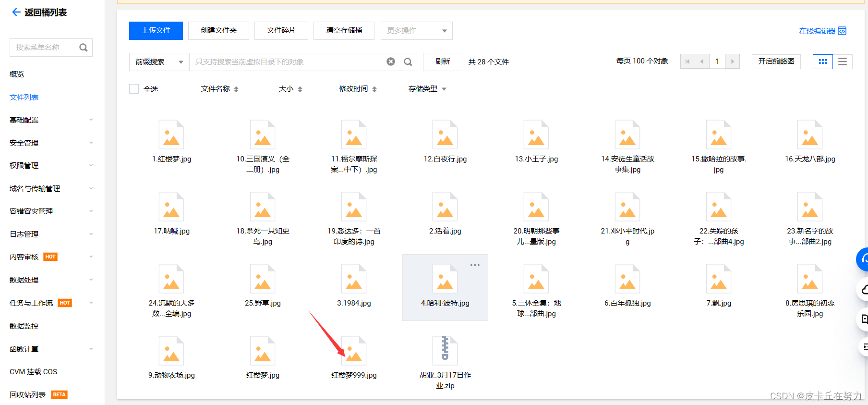Open the 概览 sidebar item
Viewport: 868px width, 405px height.
pyautogui.click(x=17, y=74)
